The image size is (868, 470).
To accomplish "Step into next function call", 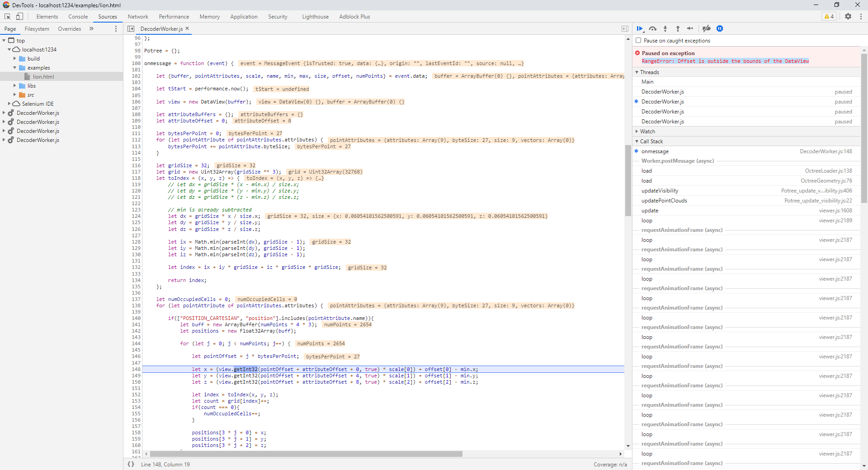I will [x=665, y=28].
